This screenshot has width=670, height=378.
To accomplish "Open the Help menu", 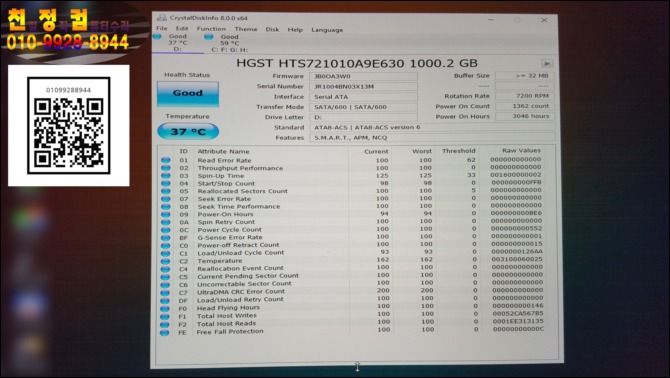I will (295, 30).
